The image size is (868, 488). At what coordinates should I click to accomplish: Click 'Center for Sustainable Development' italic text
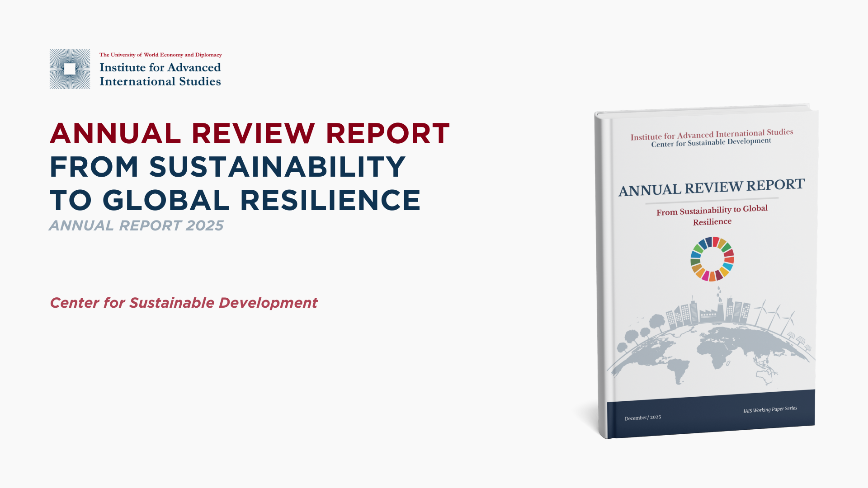(184, 303)
